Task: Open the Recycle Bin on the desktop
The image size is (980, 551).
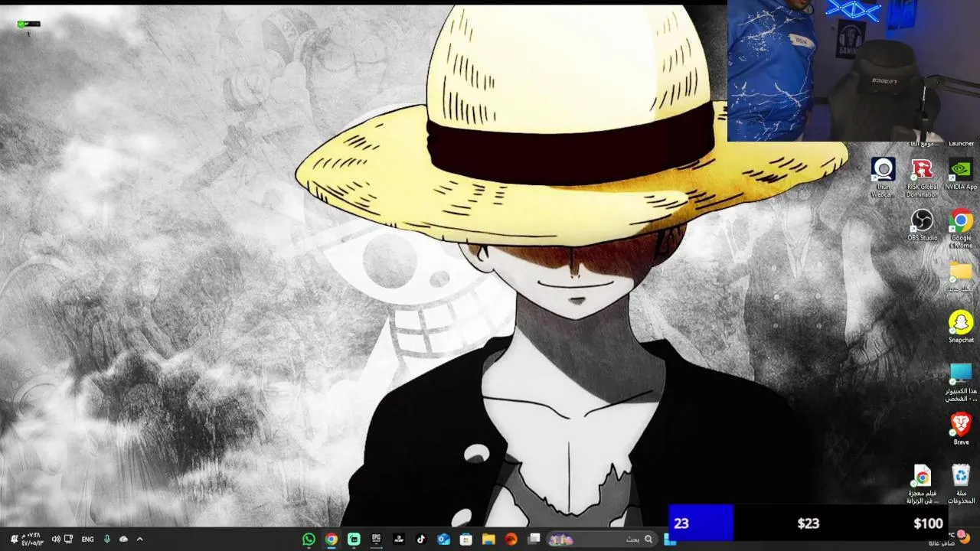Action: 961,484
